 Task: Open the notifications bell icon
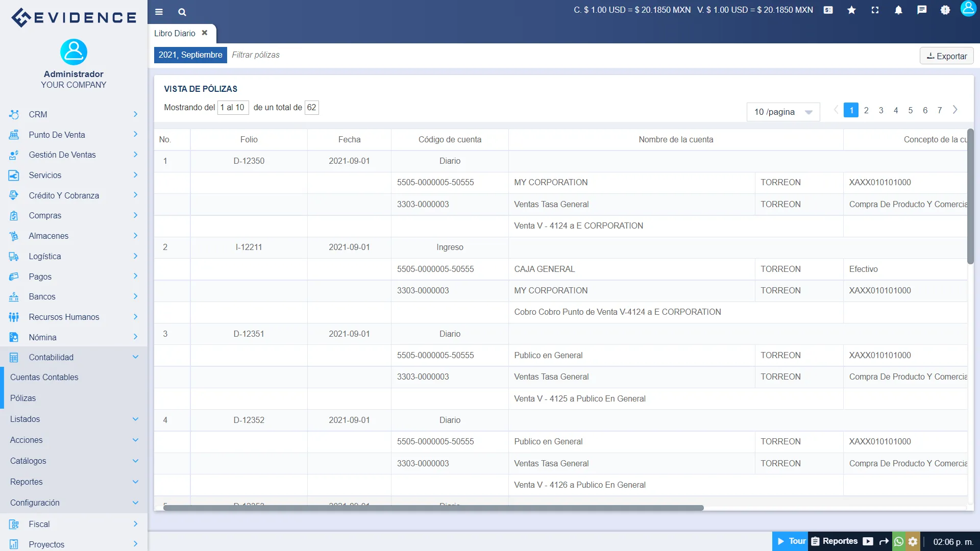[898, 10]
